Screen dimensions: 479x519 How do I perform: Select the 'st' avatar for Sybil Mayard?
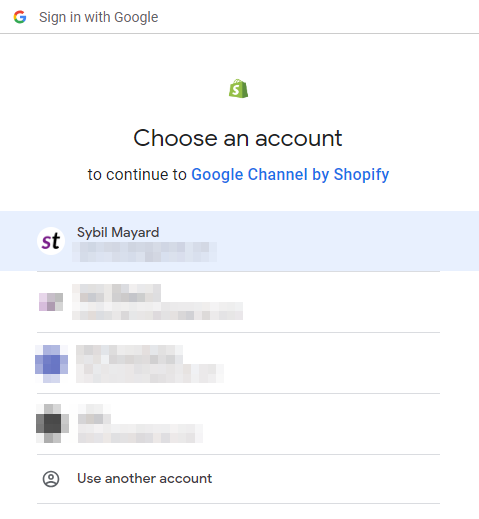[x=51, y=241]
